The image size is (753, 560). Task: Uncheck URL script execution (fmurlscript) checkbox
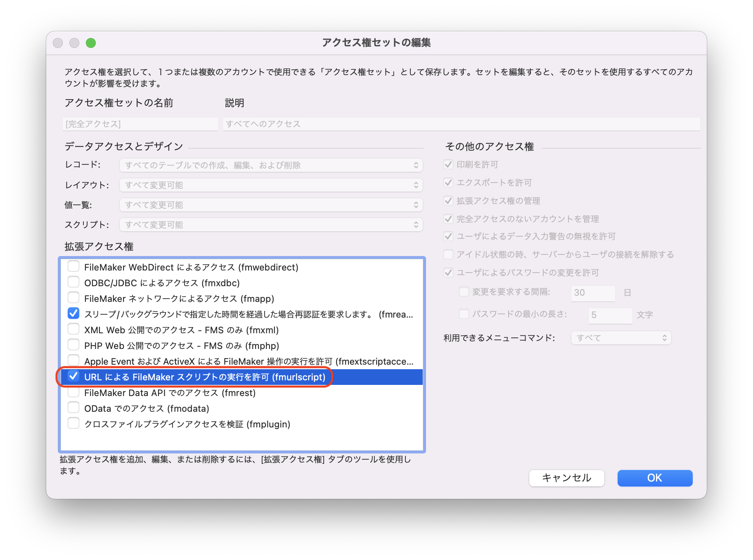73,376
